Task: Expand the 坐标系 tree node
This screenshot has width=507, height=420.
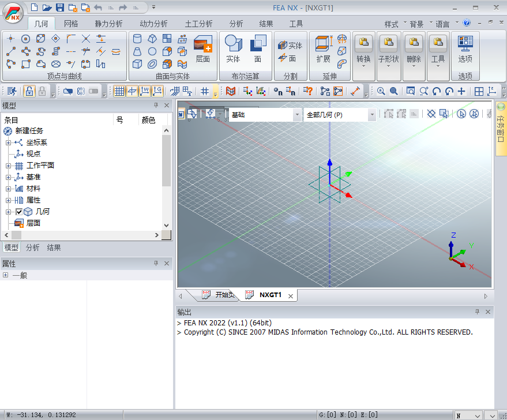Action: click(8, 142)
